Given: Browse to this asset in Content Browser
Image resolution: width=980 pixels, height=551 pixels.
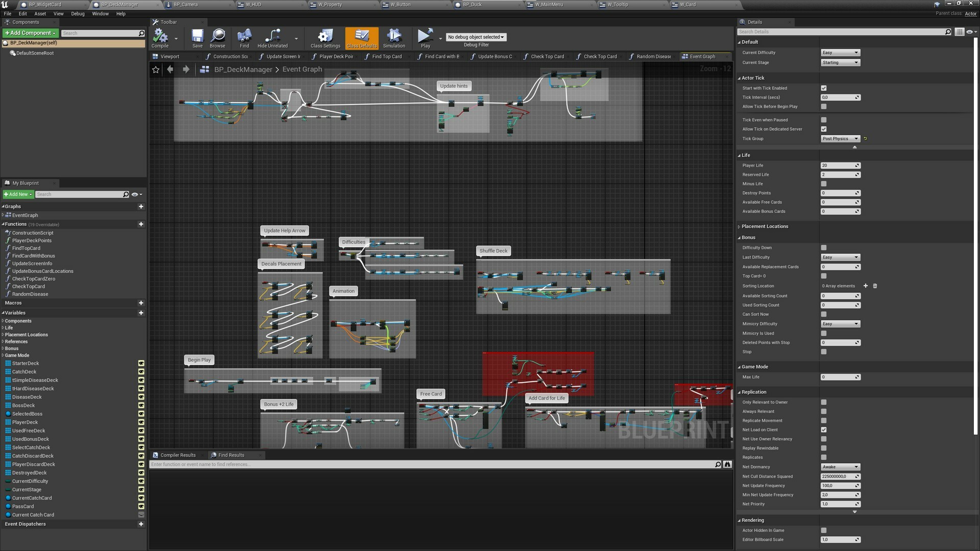Looking at the screenshot, I should [x=217, y=38].
